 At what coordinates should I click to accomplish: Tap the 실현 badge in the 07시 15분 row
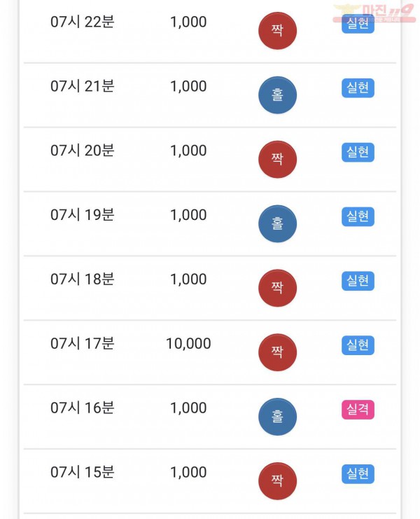pos(358,473)
